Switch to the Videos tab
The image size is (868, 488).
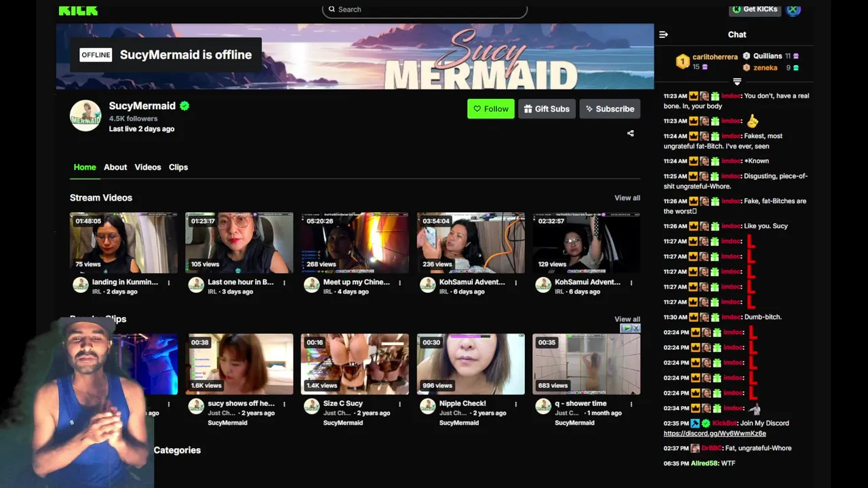coord(148,167)
